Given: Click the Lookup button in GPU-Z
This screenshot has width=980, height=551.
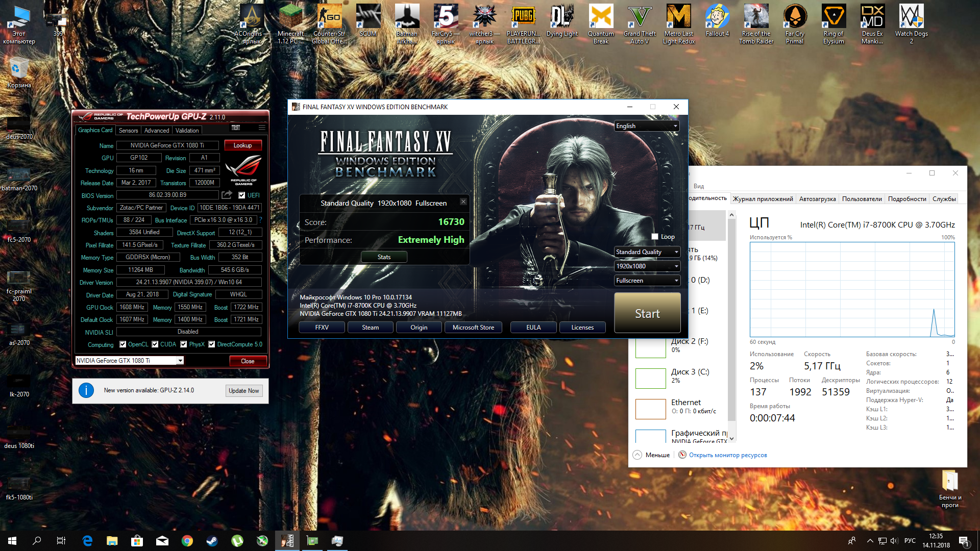Looking at the screenshot, I should [x=242, y=145].
